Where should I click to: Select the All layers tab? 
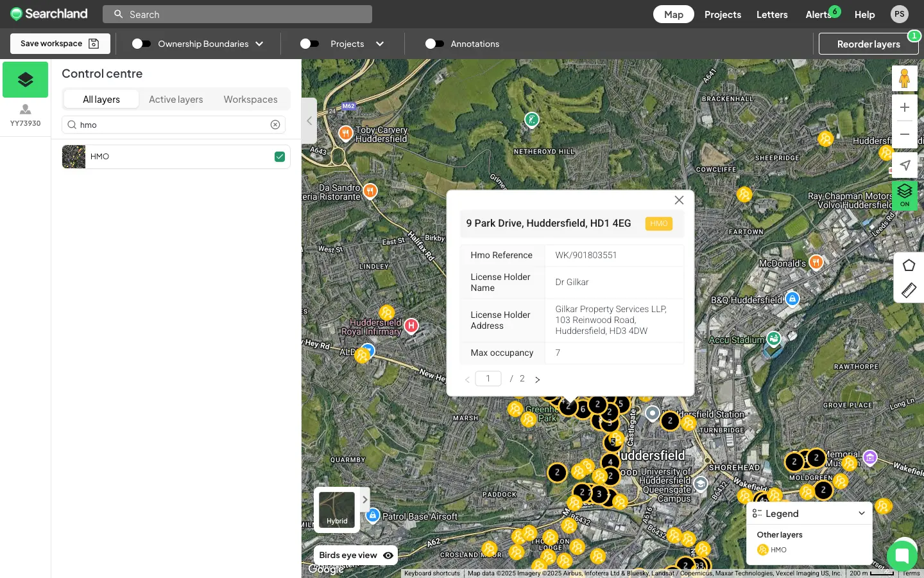pyautogui.click(x=101, y=100)
